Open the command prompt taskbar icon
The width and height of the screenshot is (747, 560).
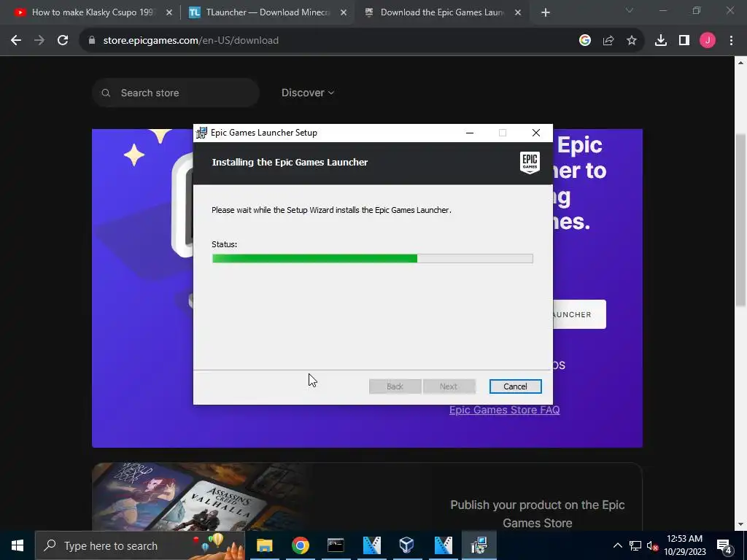[x=336, y=545]
